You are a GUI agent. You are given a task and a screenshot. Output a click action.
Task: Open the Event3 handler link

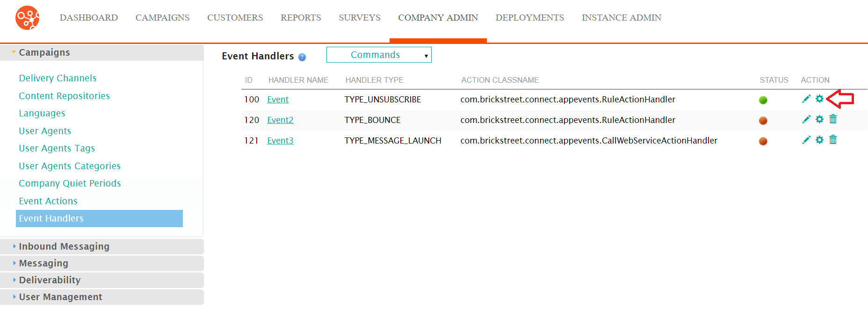click(280, 141)
